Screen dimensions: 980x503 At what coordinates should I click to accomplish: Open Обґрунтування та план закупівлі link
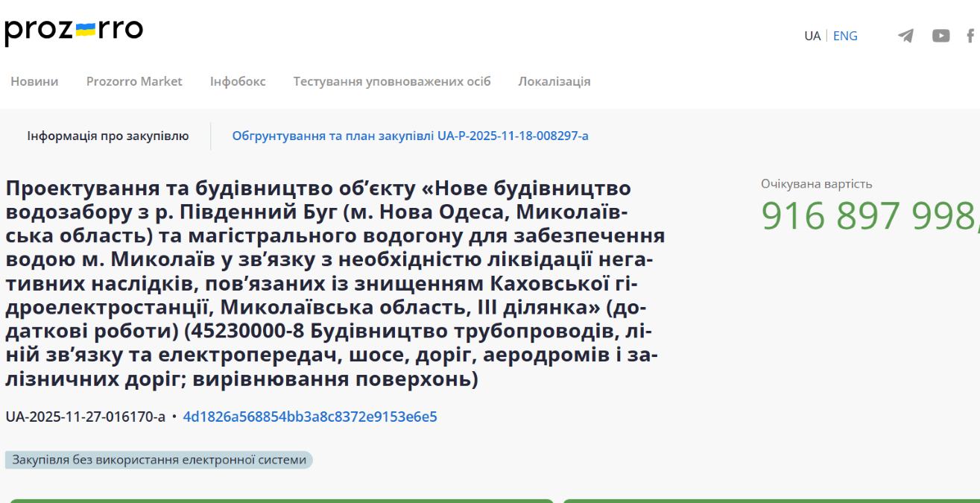(410, 136)
